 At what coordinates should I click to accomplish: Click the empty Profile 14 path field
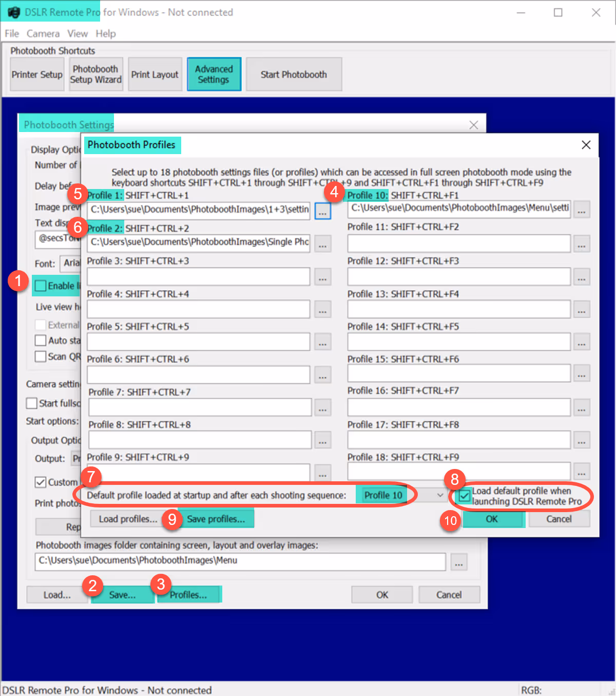pos(459,342)
